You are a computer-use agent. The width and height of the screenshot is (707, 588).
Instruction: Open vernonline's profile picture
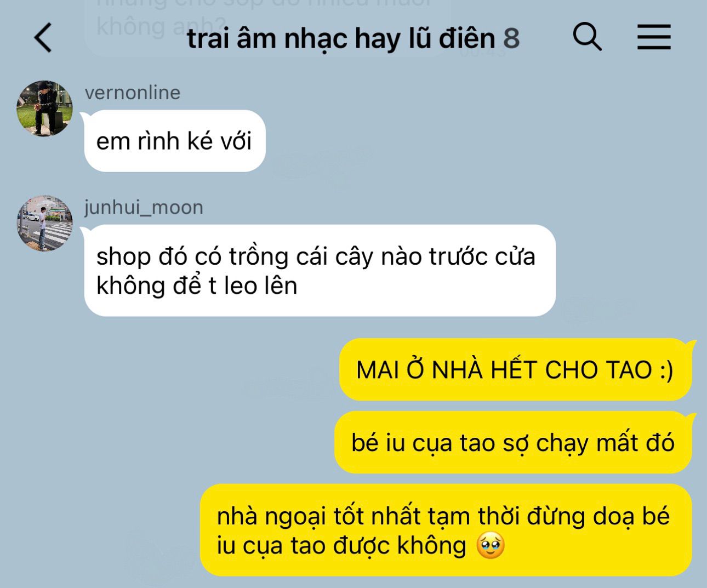click(44, 108)
